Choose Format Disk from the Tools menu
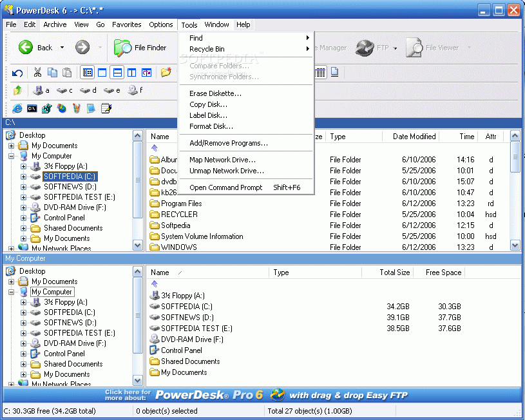525x420 pixels. [247, 126]
